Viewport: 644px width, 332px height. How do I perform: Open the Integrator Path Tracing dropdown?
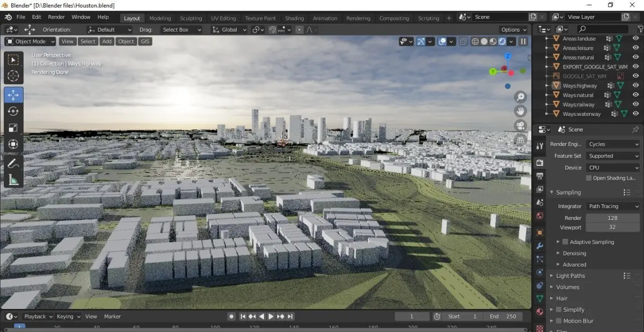(612, 206)
